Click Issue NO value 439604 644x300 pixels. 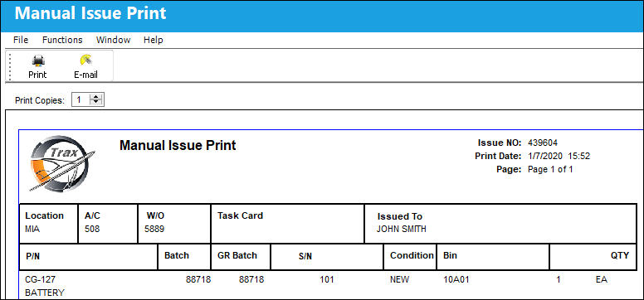tap(543, 143)
